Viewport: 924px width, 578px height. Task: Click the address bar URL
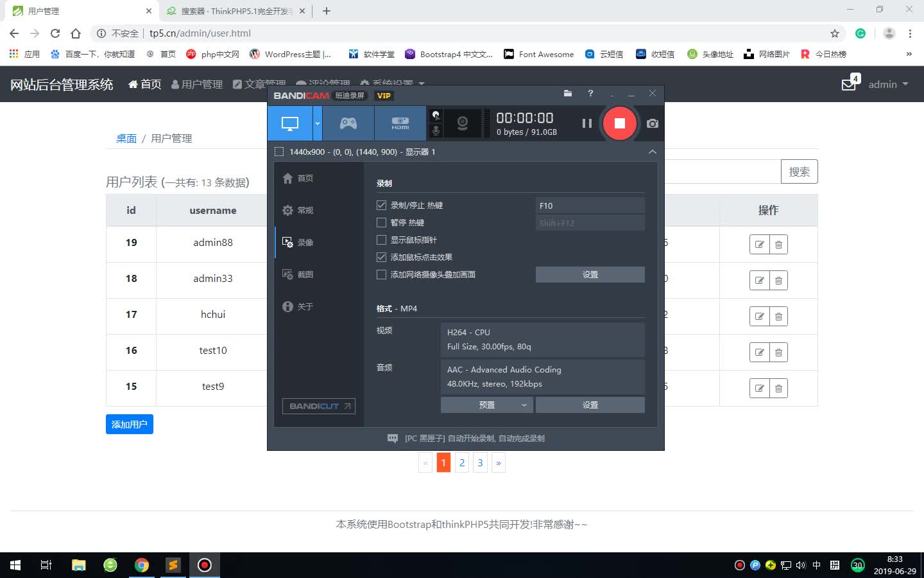[200, 33]
